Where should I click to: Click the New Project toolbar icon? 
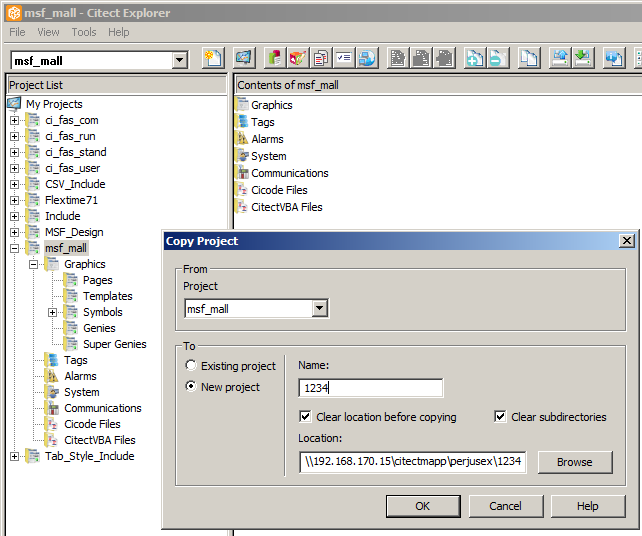click(x=213, y=58)
